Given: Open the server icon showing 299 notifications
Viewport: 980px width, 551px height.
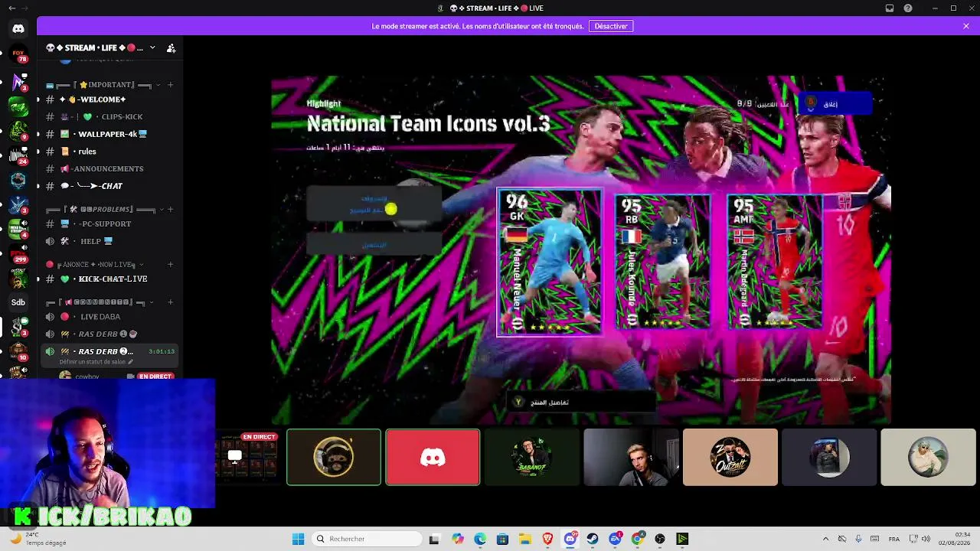Looking at the screenshot, I should [x=18, y=256].
